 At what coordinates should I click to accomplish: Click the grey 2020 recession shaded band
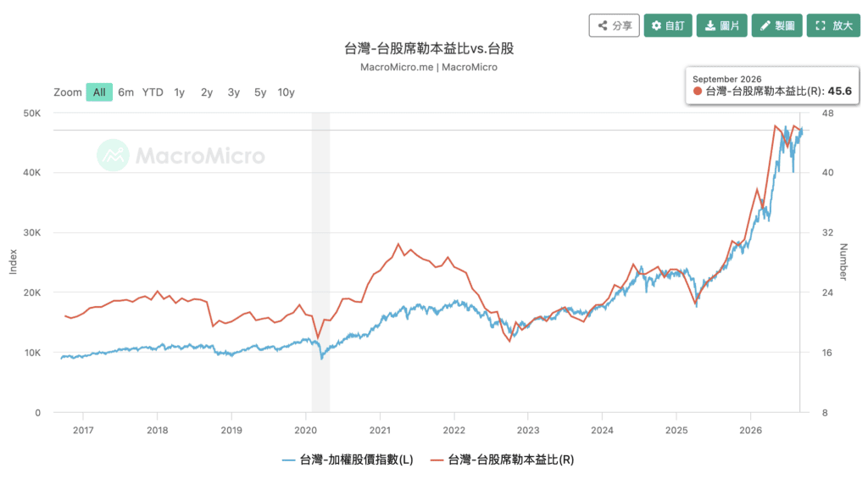pyautogui.click(x=320, y=263)
